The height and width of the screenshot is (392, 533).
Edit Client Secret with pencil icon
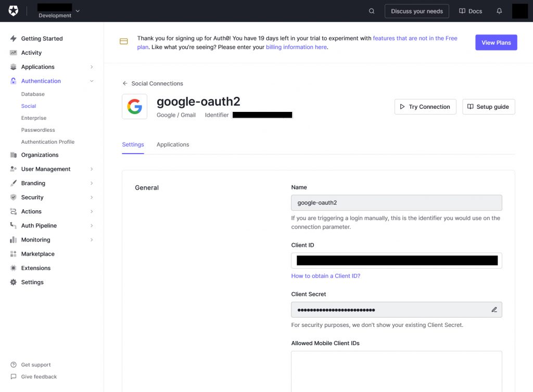point(494,310)
